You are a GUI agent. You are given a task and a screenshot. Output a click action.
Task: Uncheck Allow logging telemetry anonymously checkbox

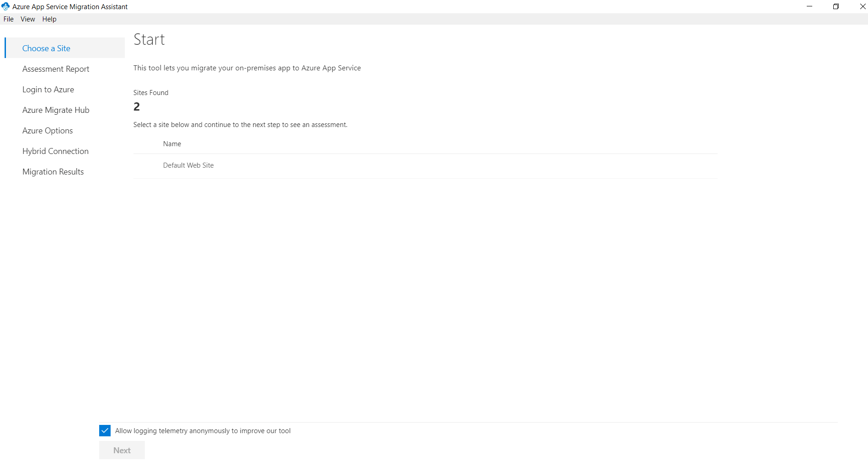(105, 430)
